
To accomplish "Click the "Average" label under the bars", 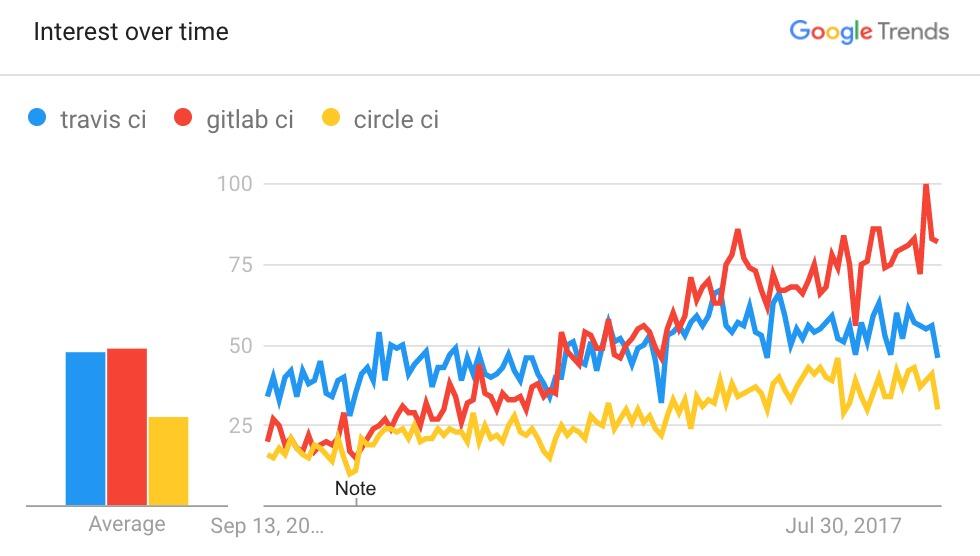I will (x=127, y=524).
